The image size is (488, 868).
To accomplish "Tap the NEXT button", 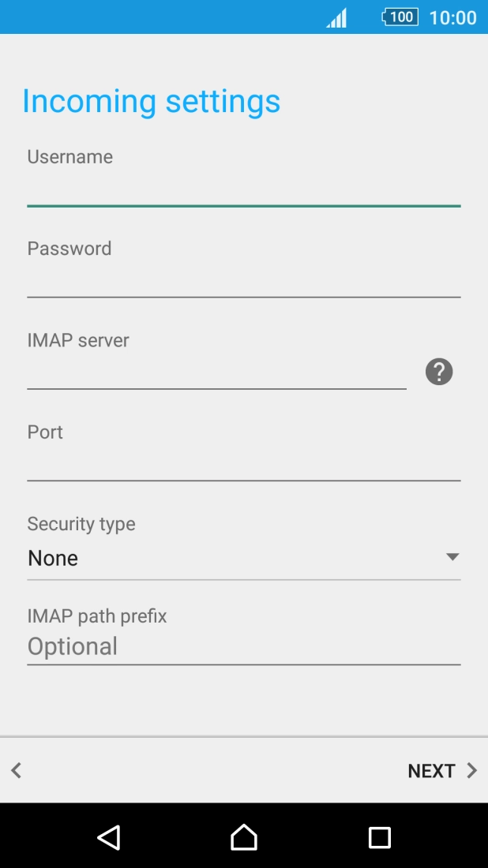I will point(431,771).
